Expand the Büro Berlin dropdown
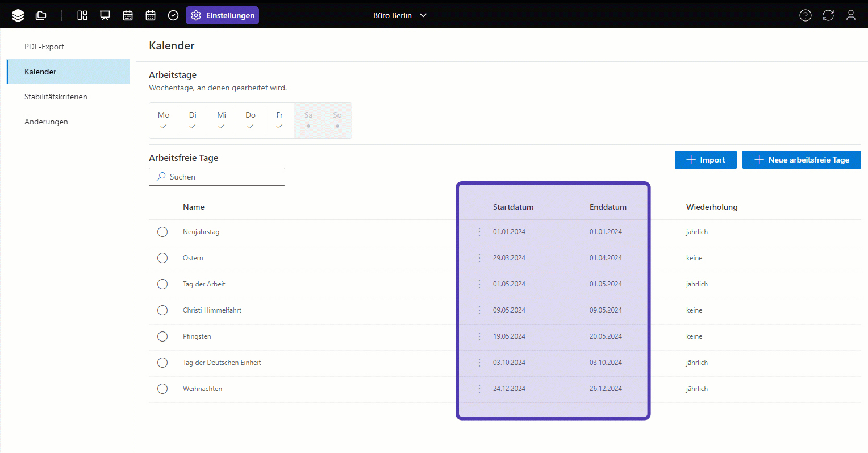Viewport: 868px width, 453px height. tap(400, 15)
